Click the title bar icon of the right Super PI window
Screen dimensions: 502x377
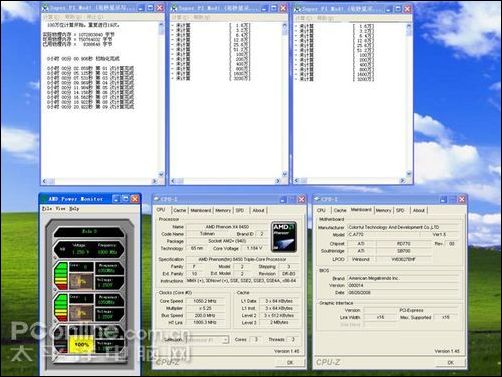pyautogui.click(x=298, y=9)
